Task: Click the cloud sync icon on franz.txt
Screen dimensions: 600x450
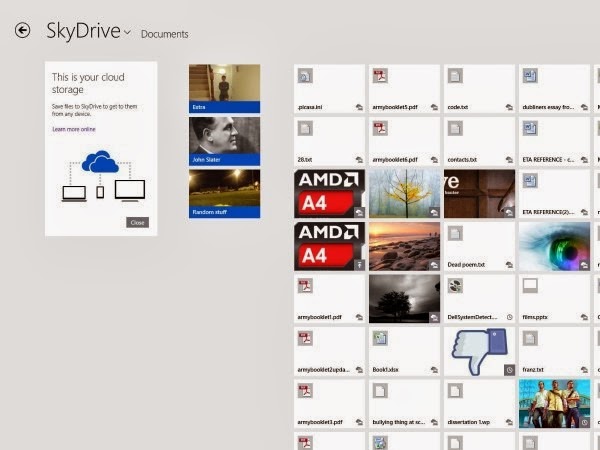Action: pos(584,370)
